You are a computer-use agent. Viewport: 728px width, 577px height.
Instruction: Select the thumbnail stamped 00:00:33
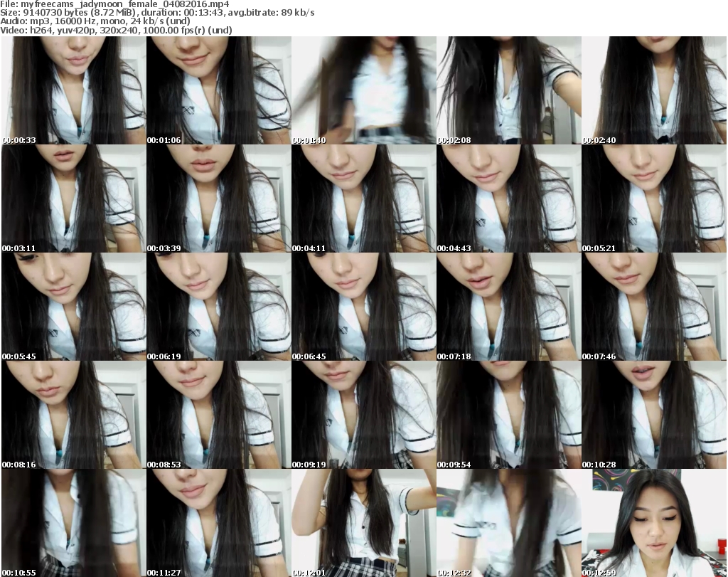coord(73,90)
